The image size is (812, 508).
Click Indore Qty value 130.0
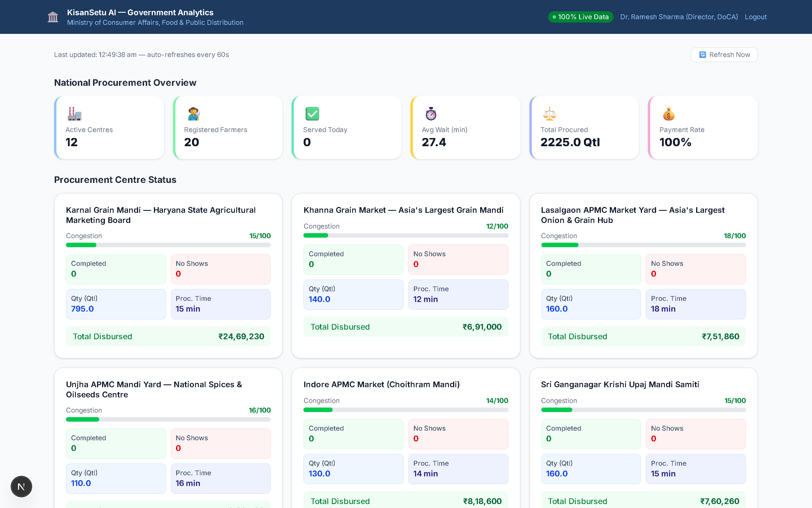coord(319,473)
